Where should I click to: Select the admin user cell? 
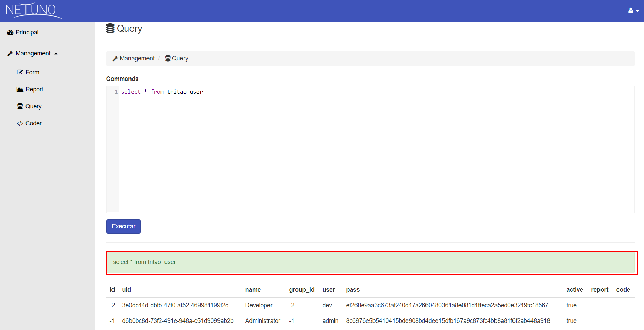[330, 321]
